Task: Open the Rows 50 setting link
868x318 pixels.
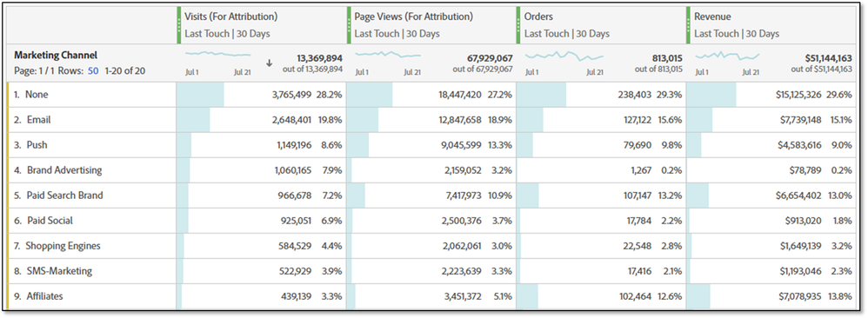Action: [x=93, y=70]
